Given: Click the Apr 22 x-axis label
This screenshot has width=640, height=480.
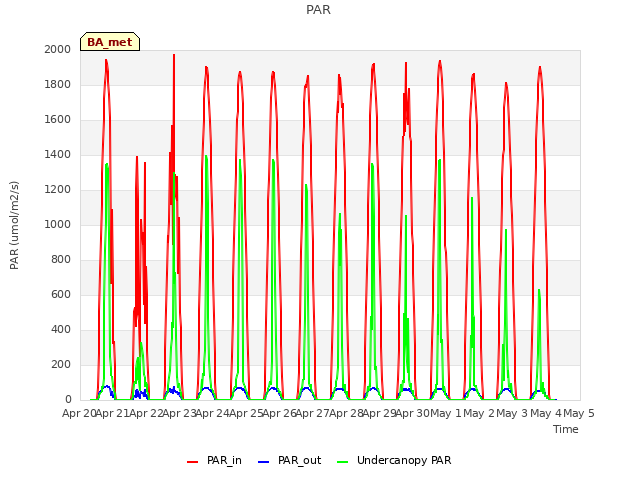Looking at the screenshot, I should click(x=146, y=413).
